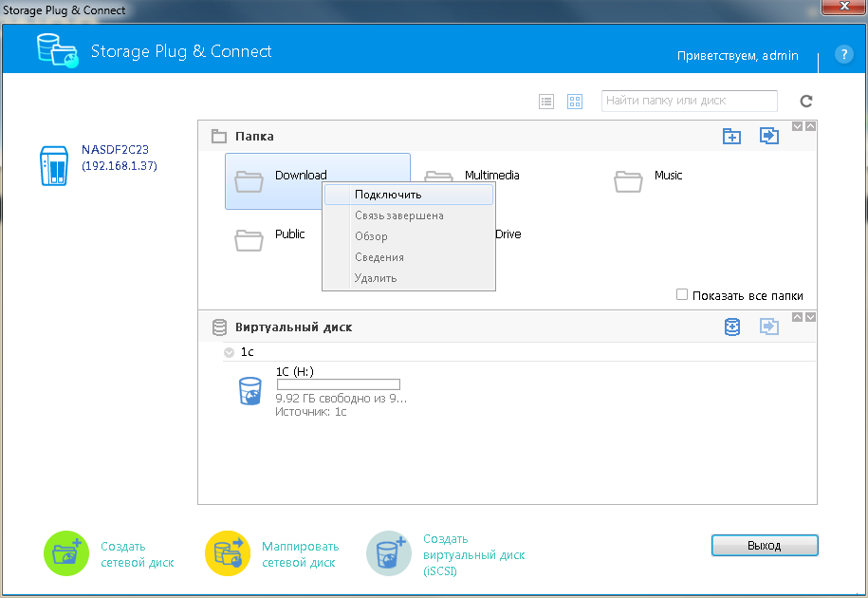Click the green Создать сетевой диск icon
The image size is (868, 598).
pos(66,553)
